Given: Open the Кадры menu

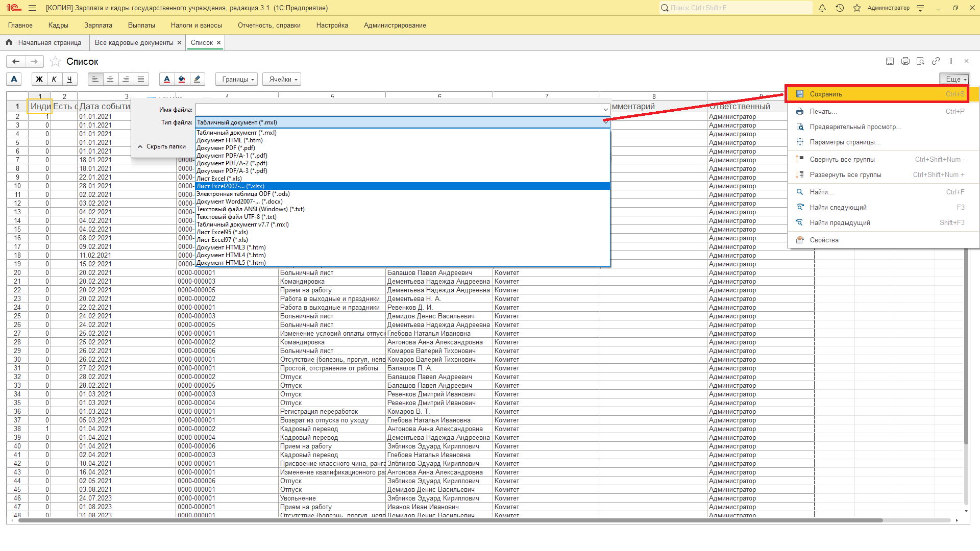Looking at the screenshot, I should (58, 26).
